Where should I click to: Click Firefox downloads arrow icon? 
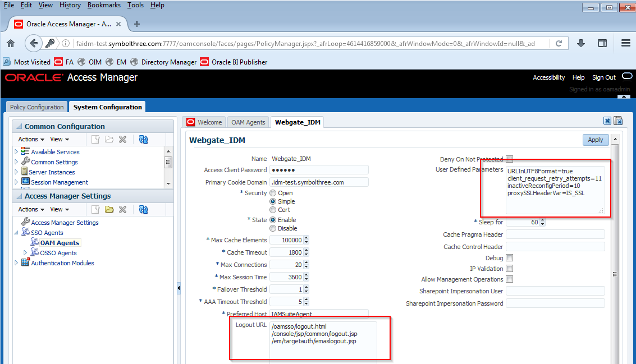[x=581, y=43]
